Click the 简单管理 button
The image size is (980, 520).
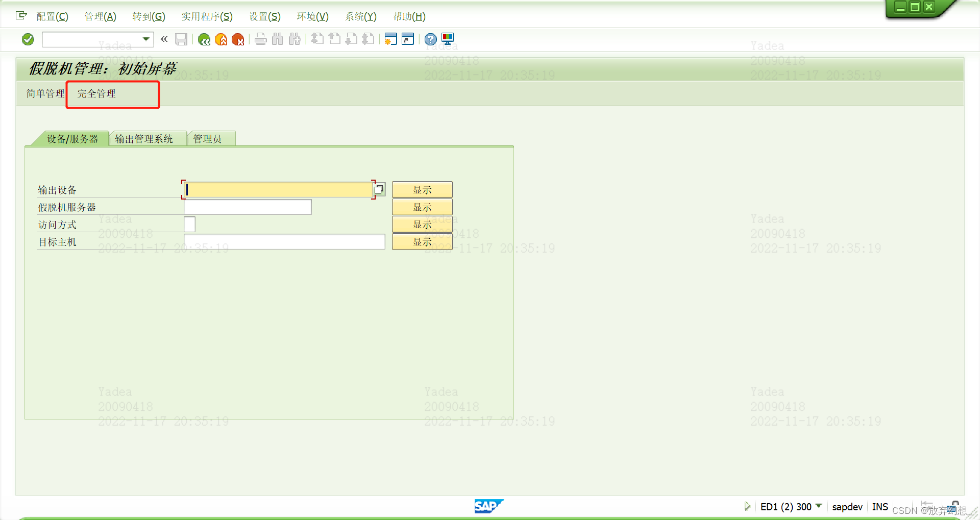45,93
